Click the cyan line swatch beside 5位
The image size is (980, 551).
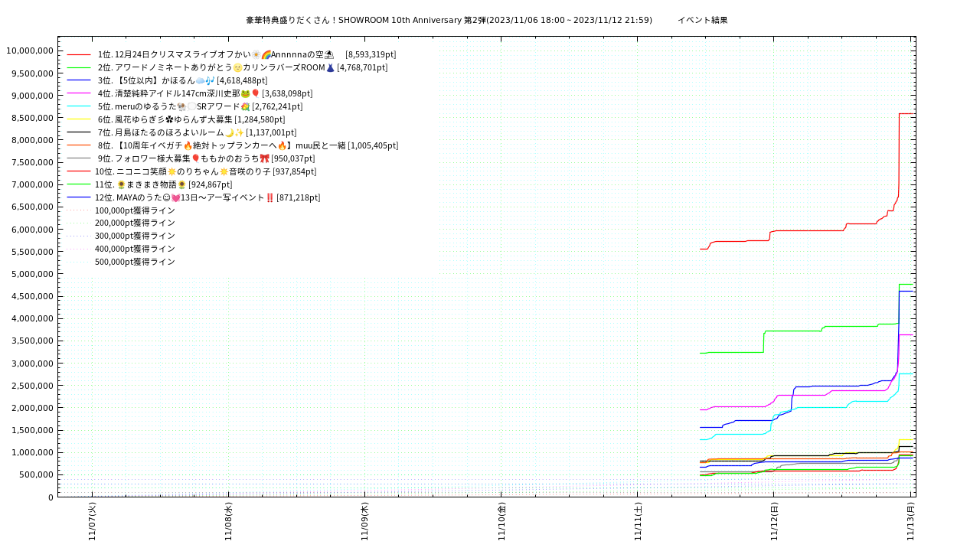[79, 107]
